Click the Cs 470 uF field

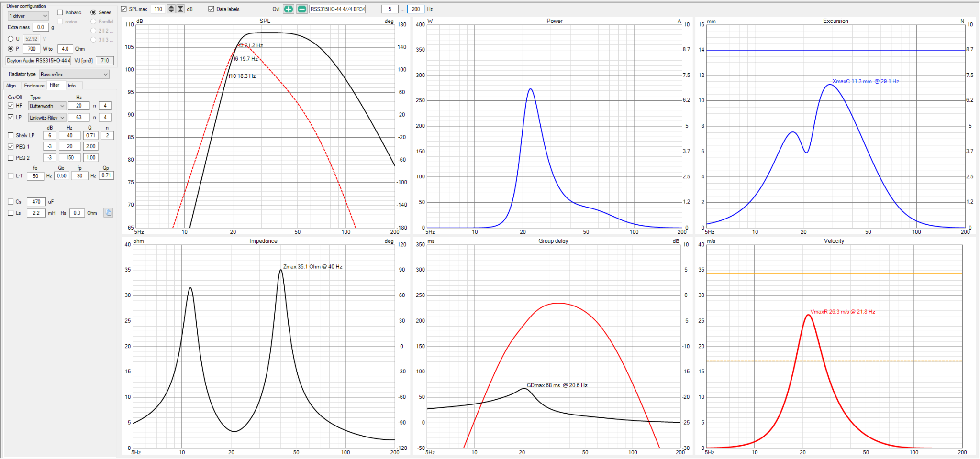click(36, 202)
